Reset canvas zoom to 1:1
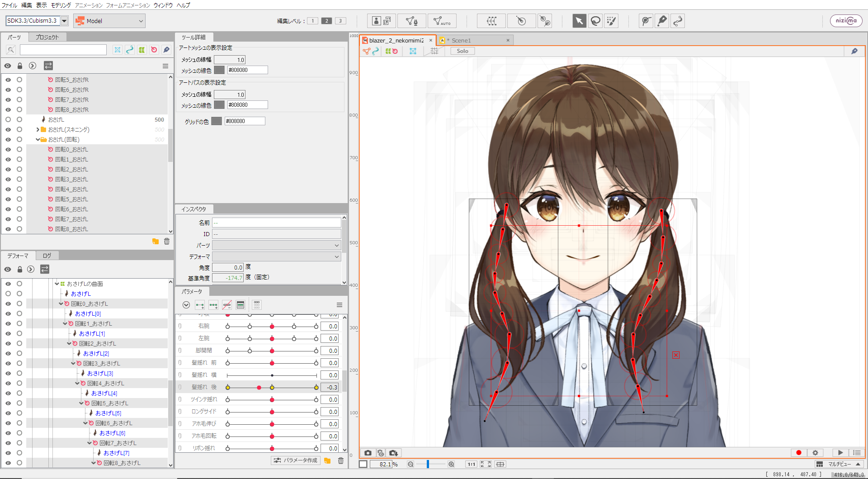The image size is (868, 479). (472, 464)
